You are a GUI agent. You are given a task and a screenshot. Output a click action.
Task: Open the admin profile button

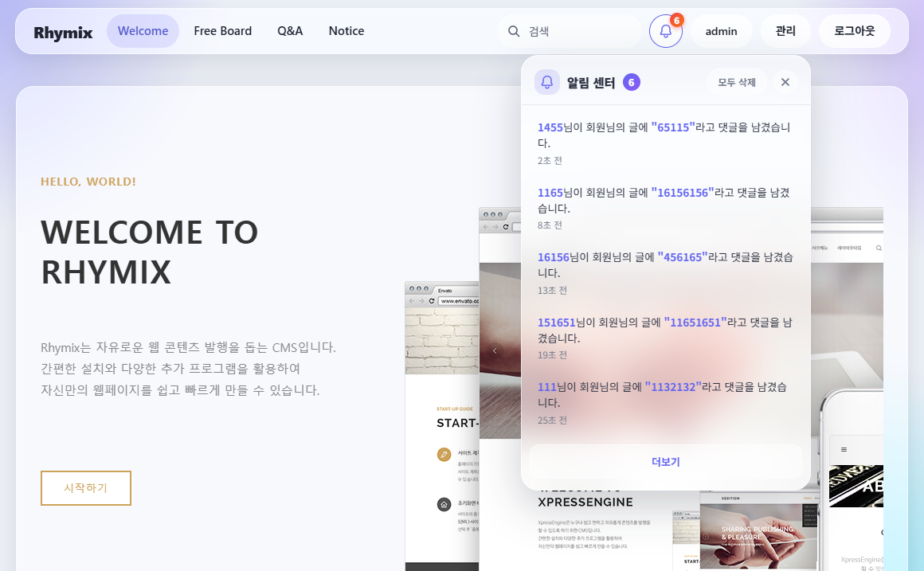(722, 31)
